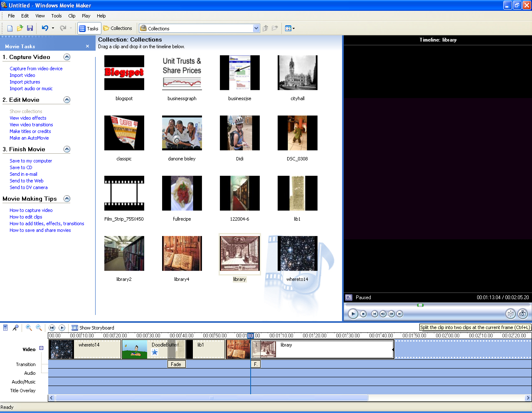This screenshot has width=532, height=413.
Task: Take a picture of the preview frame
Action: 523,314
